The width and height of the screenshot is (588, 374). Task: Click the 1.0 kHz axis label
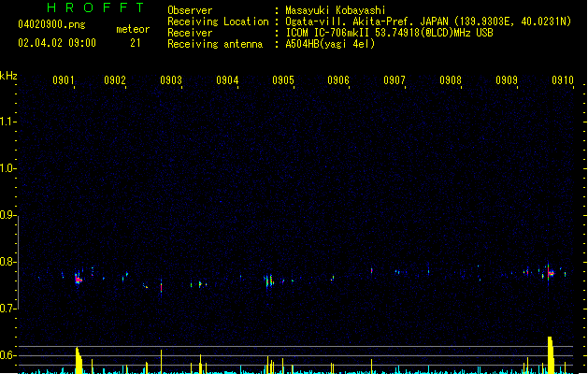(x=7, y=168)
